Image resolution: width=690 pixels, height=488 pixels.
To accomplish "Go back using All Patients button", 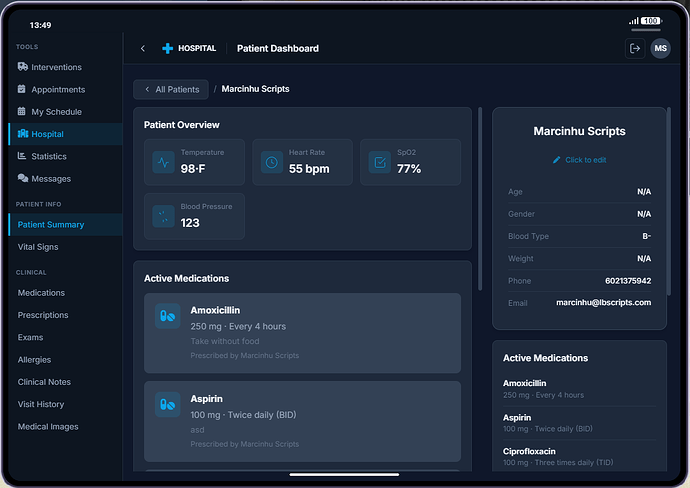I will 171,89.
